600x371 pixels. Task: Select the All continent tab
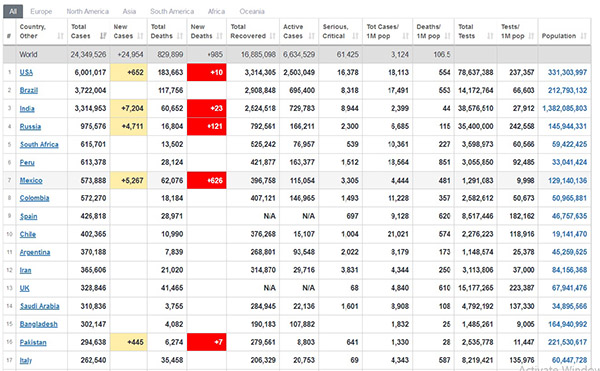pyautogui.click(x=13, y=11)
